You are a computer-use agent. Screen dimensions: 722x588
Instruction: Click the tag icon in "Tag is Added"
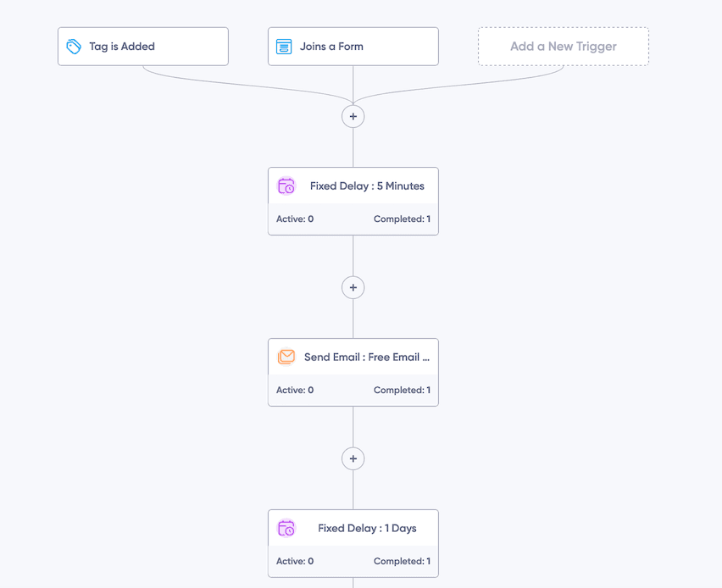point(74,46)
